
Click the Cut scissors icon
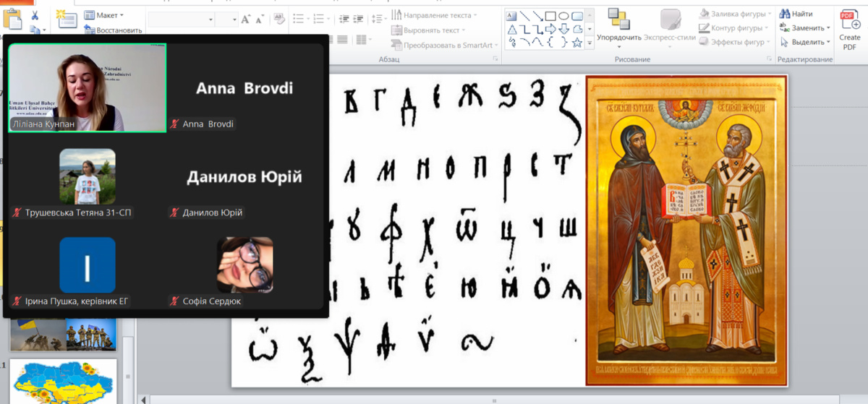tap(35, 15)
